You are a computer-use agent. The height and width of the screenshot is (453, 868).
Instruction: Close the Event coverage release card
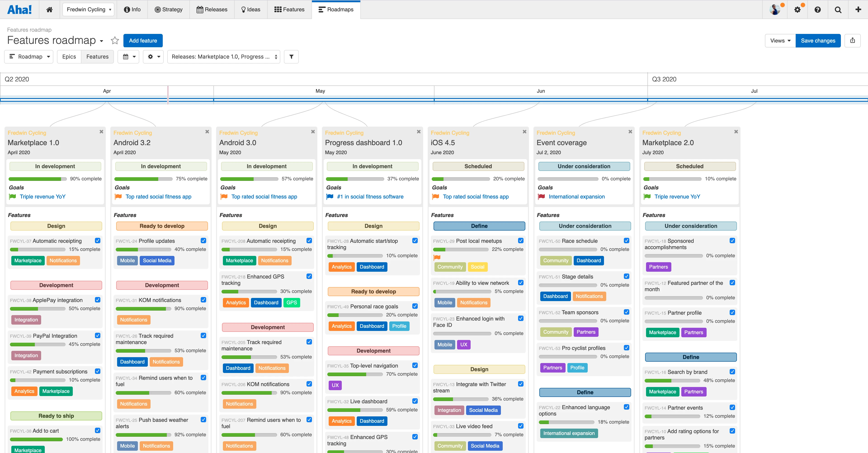(x=630, y=132)
